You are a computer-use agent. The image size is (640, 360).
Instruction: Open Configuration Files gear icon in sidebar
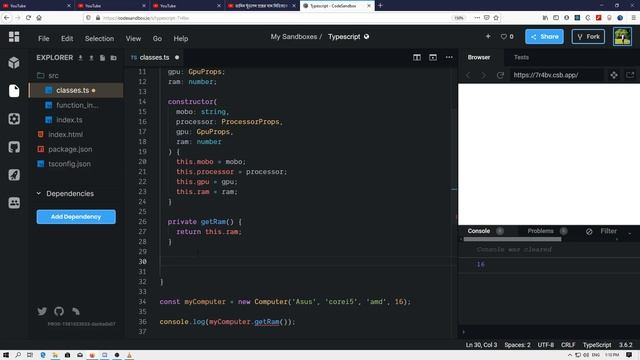pyautogui.click(x=14, y=119)
